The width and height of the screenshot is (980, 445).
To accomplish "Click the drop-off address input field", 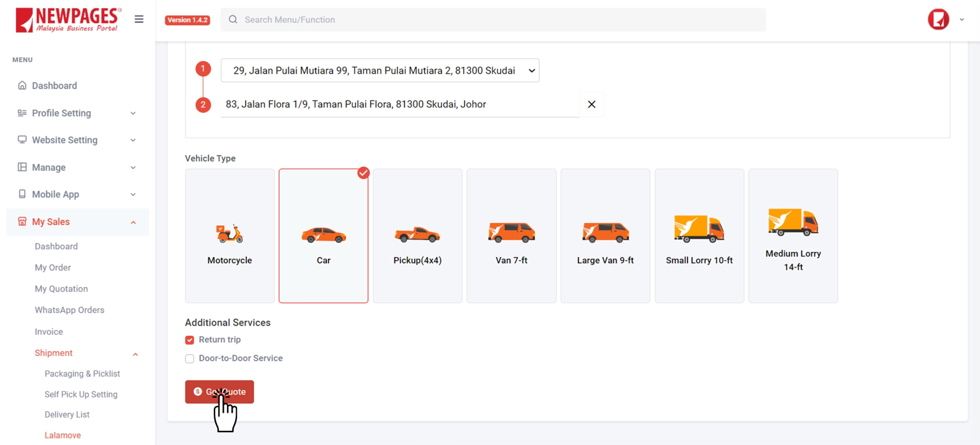I will (400, 104).
